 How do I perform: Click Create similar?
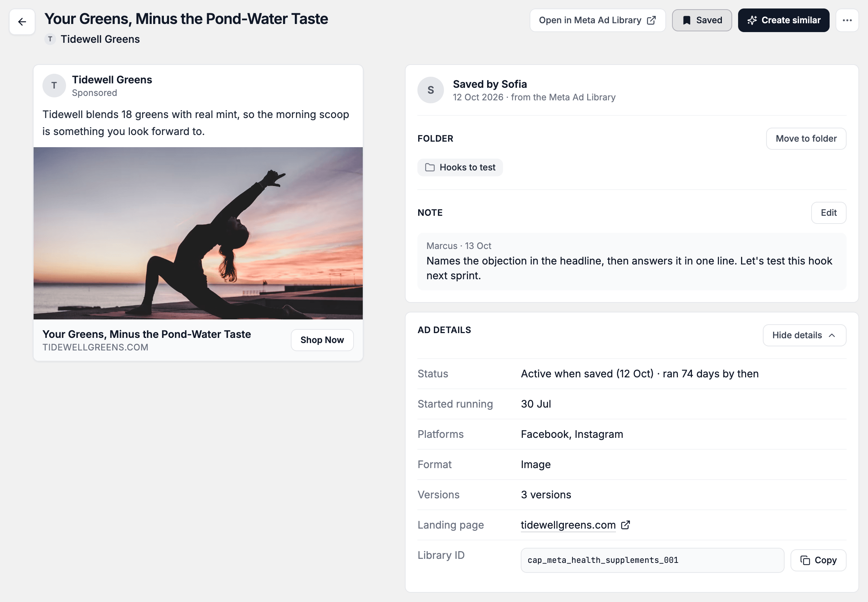pyautogui.click(x=783, y=20)
